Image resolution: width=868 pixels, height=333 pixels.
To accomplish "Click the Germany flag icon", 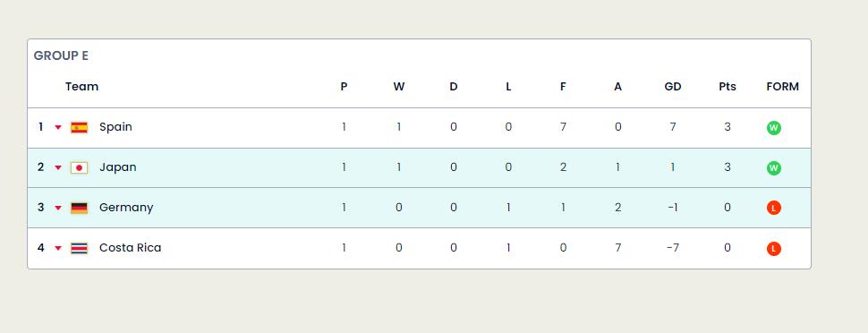I will pos(79,209).
